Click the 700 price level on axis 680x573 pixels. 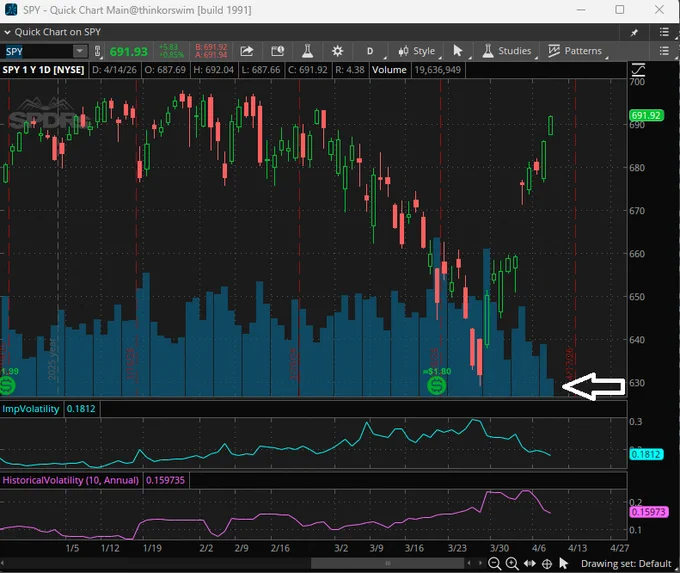637,82
